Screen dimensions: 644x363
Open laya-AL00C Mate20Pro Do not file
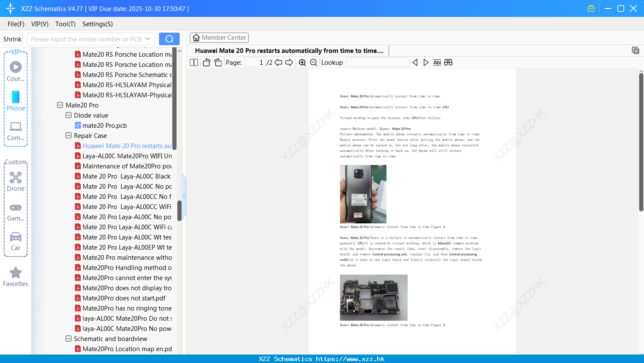pyautogui.click(x=123, y=319)
